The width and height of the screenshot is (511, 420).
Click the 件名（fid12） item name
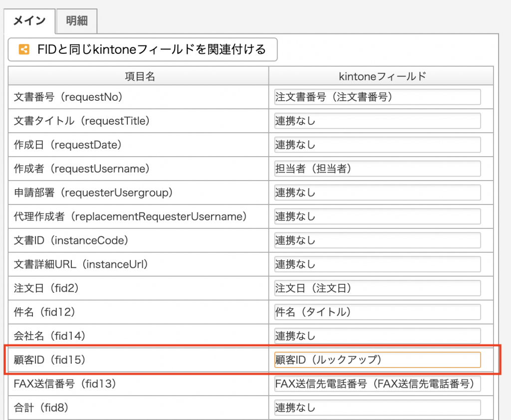click(44, 312)
